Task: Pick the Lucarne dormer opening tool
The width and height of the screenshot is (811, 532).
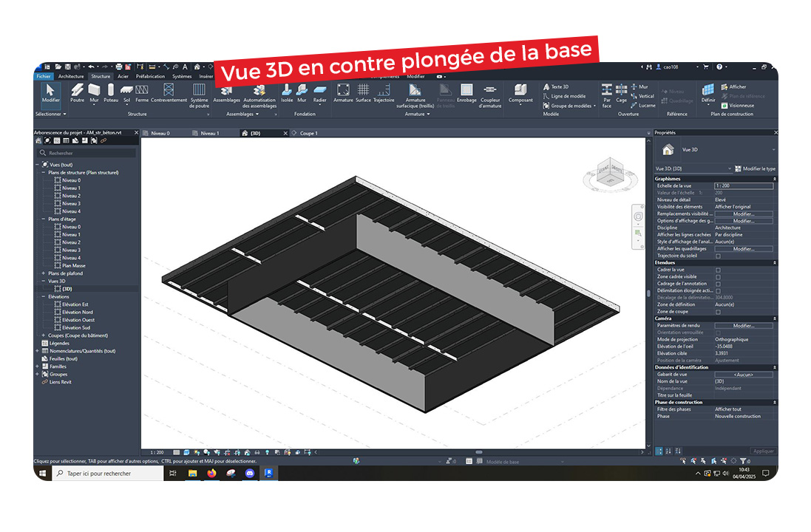Action: coord(643,106)
